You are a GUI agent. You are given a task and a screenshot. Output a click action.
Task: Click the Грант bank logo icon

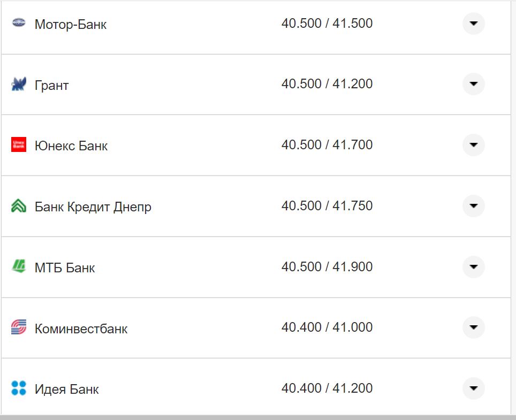coord(19,84)
